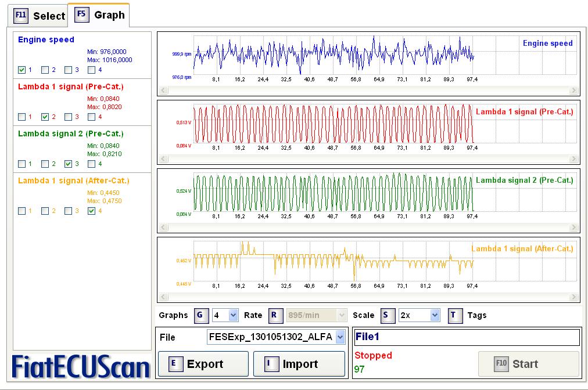Click the Import button
The width and height of the screenshot is (588, 390).
[x=299, y=364]
